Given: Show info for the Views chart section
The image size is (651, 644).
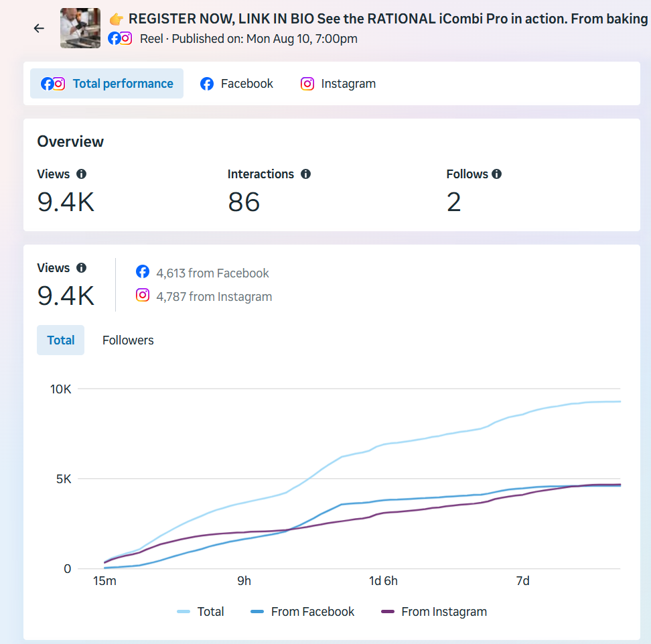Looking at the screenshot, I should 82,268.
